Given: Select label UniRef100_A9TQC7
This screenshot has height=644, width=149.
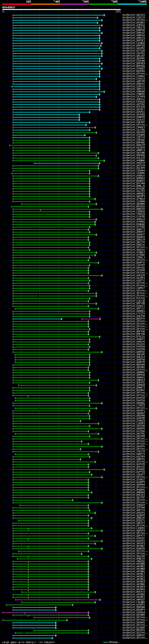Looking at the screenshot, I should (x=133, y=110).
